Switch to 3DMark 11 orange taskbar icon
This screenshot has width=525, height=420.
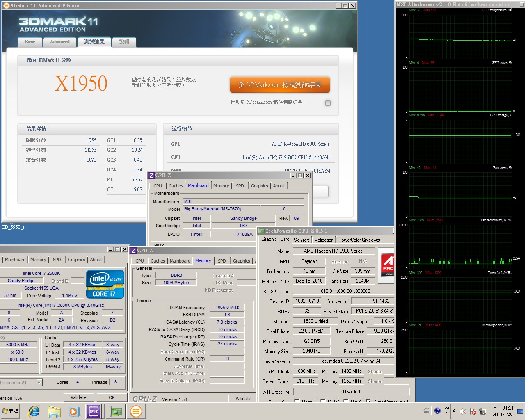(x=136, y=411)
